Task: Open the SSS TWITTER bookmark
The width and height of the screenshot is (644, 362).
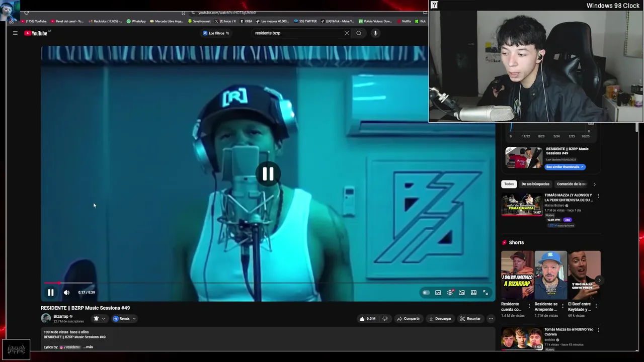Action: 305,21
